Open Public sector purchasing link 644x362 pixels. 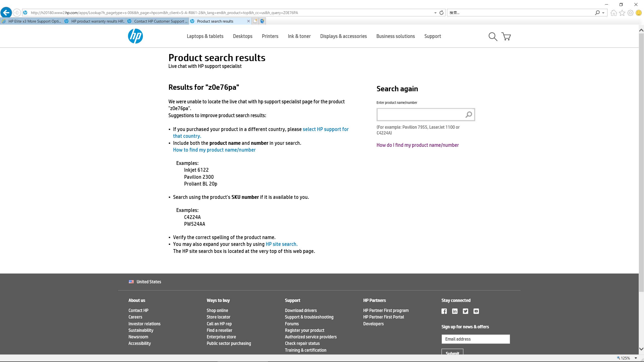[x=229, y=343]
